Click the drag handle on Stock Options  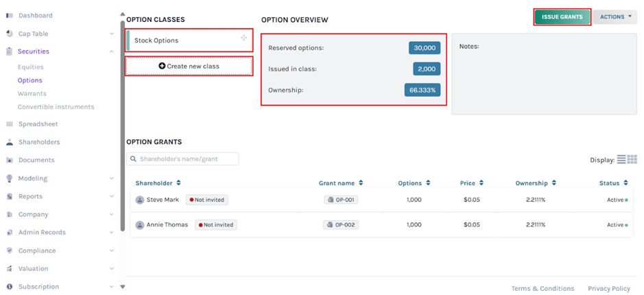click(x=243, y=38)
